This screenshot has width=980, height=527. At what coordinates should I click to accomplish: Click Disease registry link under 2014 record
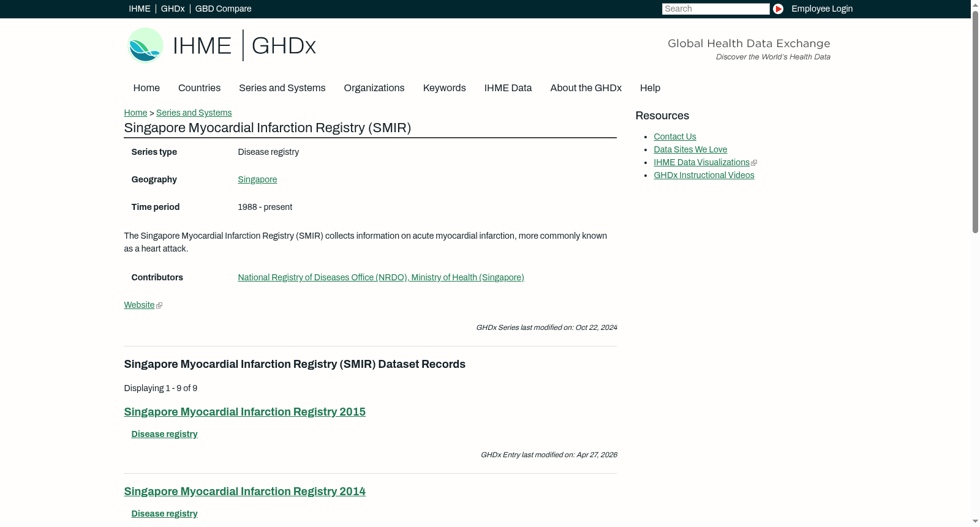pyautogui.click(x=164, y=514)
